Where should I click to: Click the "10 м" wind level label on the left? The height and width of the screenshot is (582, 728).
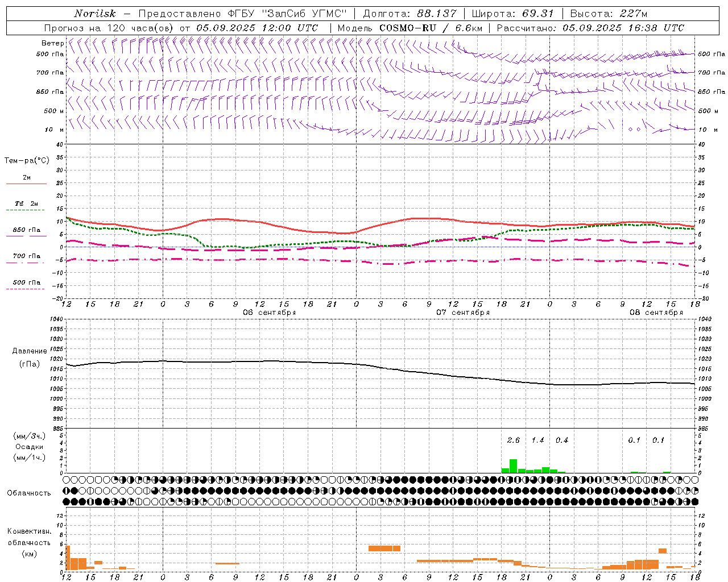tap(55, 130)
